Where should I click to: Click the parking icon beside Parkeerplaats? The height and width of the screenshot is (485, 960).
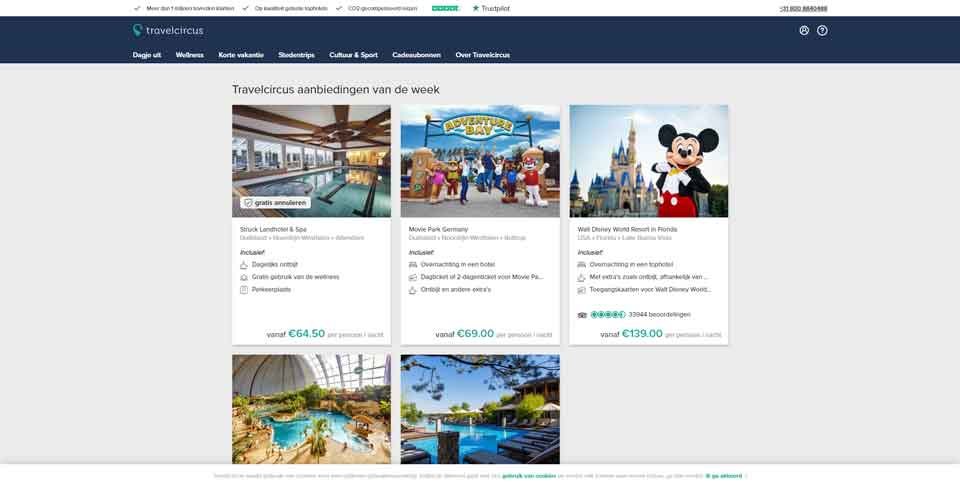[x=244, y=290]
